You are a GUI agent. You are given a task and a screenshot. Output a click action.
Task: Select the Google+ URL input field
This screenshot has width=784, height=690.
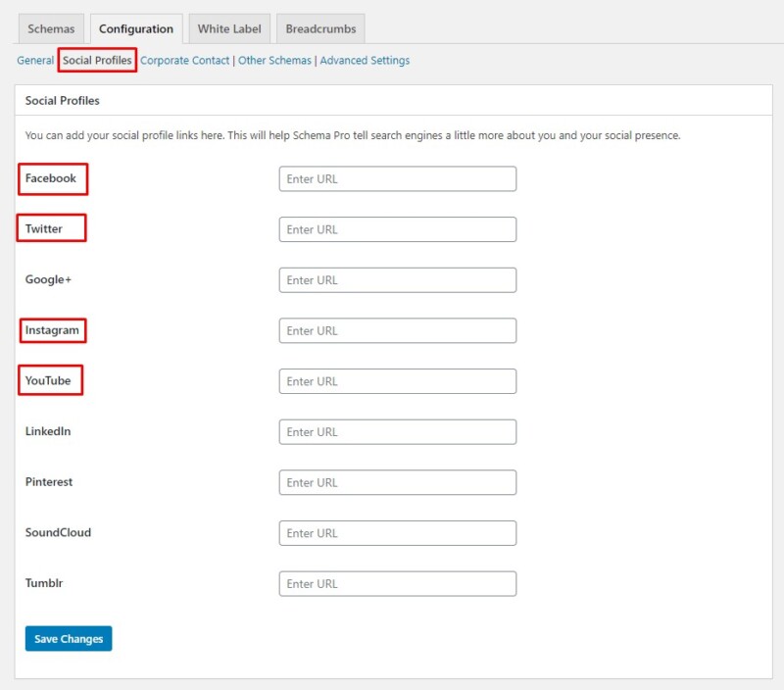point(397,280)
